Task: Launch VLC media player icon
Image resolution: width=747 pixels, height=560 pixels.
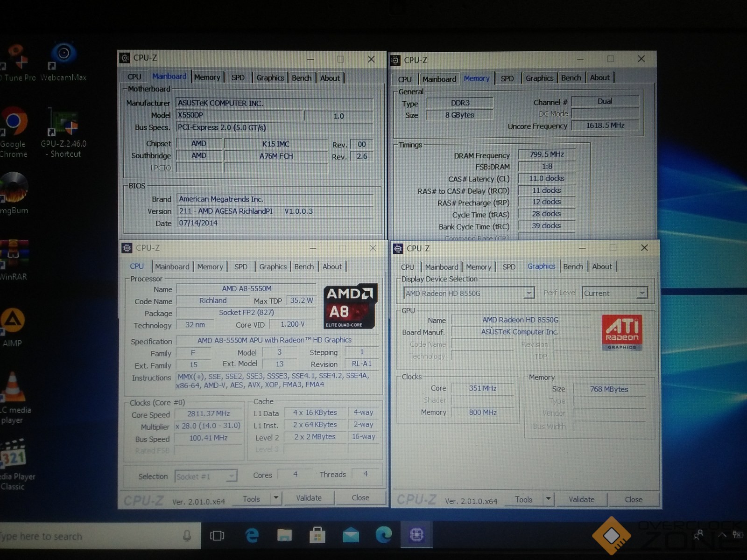Action: [13, 386]
